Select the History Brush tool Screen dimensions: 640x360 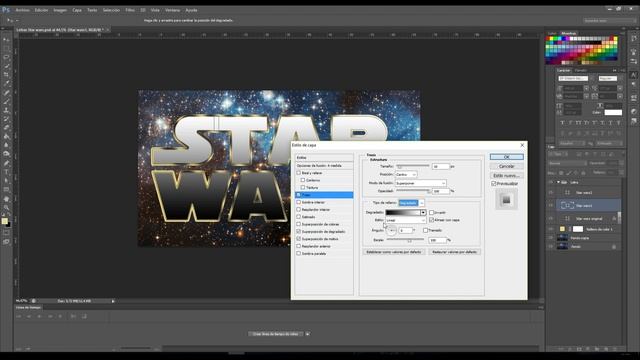(x=6, y=119)
